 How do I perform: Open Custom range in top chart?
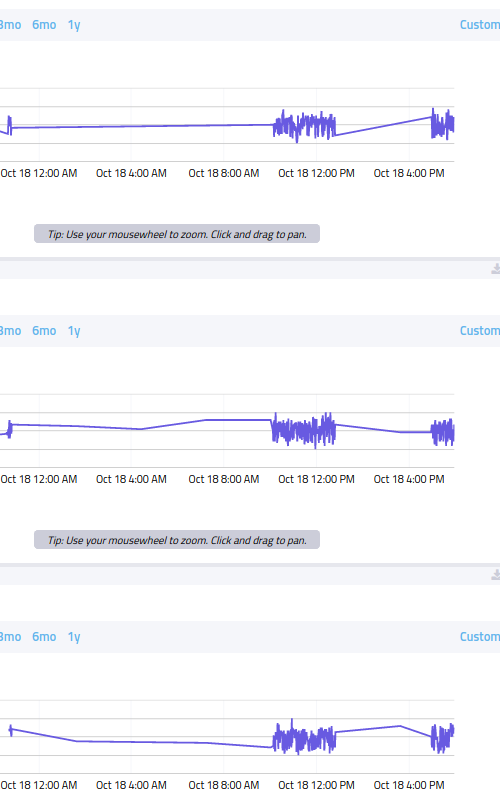480,25
